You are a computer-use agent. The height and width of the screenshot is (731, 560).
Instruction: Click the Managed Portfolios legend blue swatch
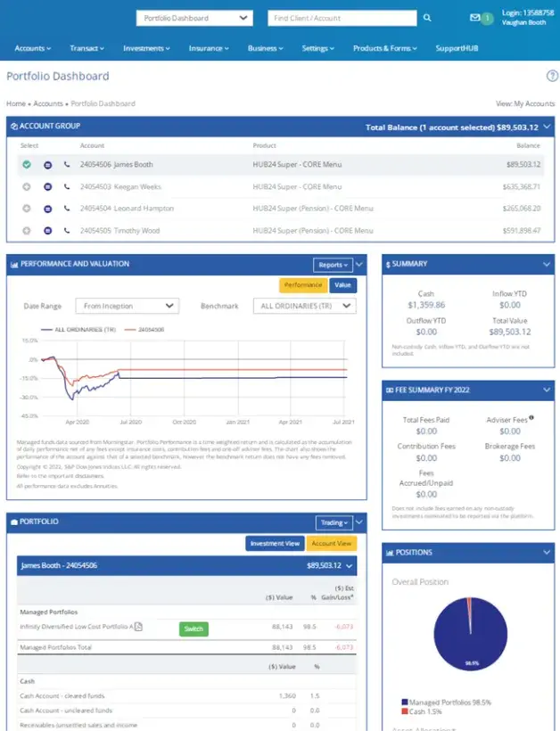[x=405, y=702]
